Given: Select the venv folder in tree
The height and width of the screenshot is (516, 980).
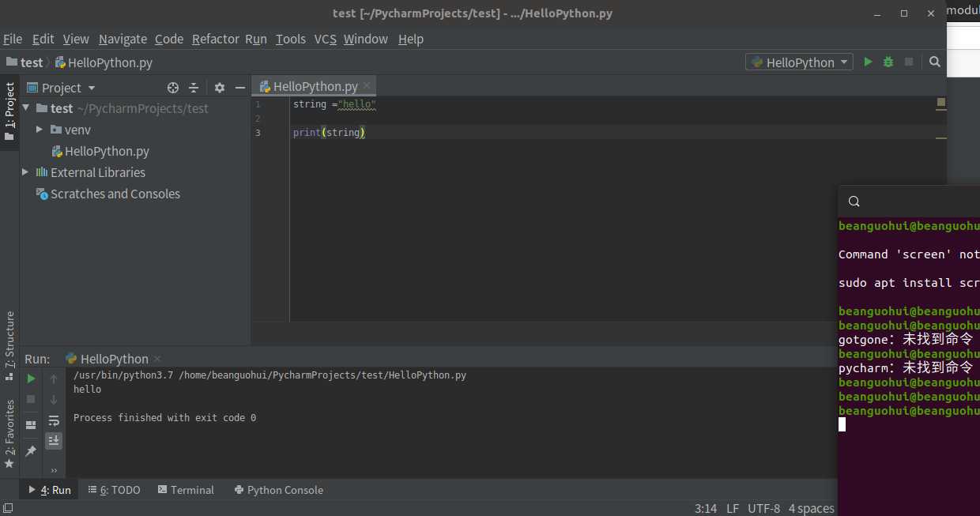Looking at the screenshot, I should point(71,130).
